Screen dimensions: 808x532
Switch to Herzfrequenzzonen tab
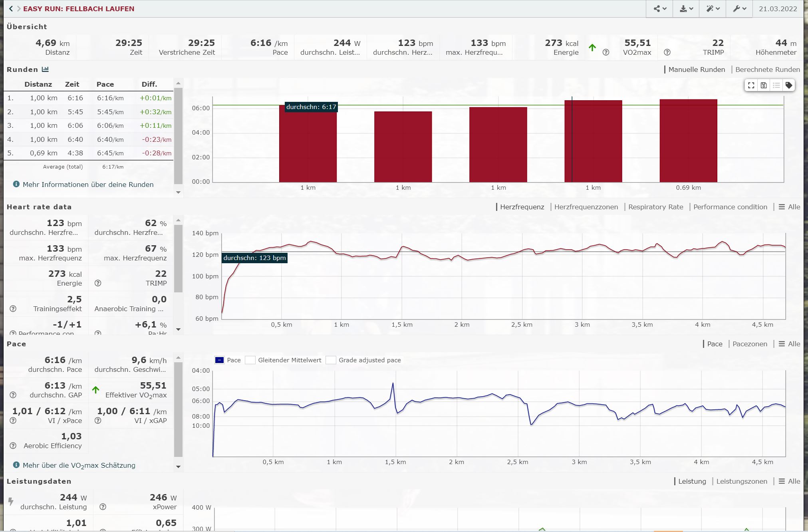[586, 207]
